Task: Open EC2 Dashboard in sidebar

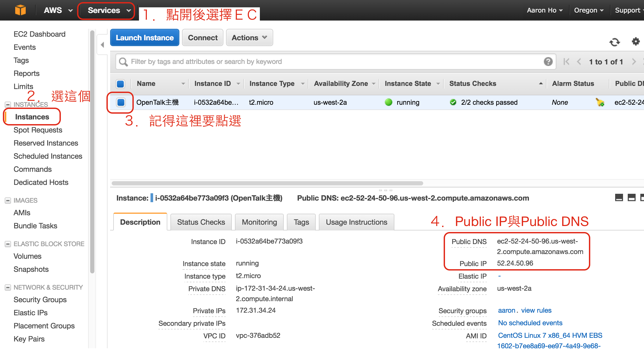Action: pyautogui.click(x=40, y=34)
